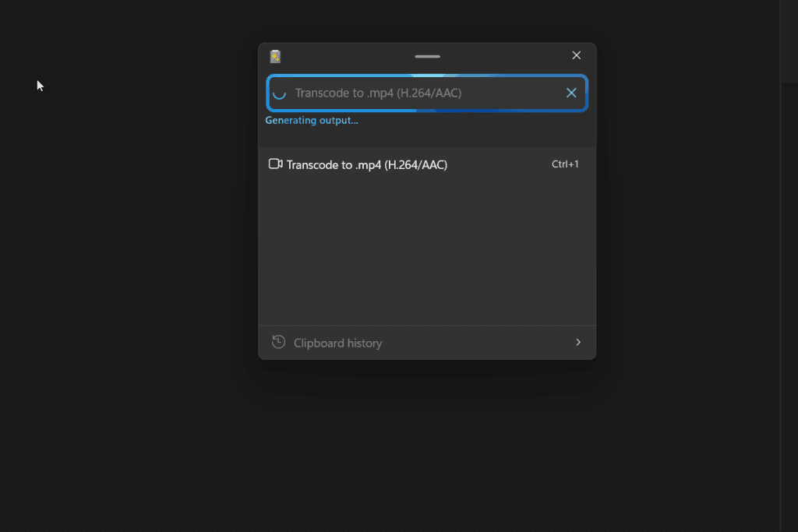Click the Advanced Paste app icon

click(x=275, y=56)
